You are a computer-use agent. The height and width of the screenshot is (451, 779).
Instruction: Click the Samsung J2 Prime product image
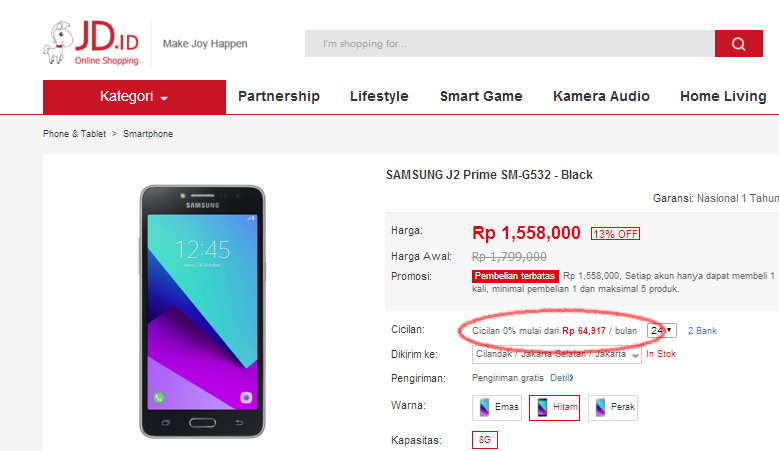click(203, 310)
